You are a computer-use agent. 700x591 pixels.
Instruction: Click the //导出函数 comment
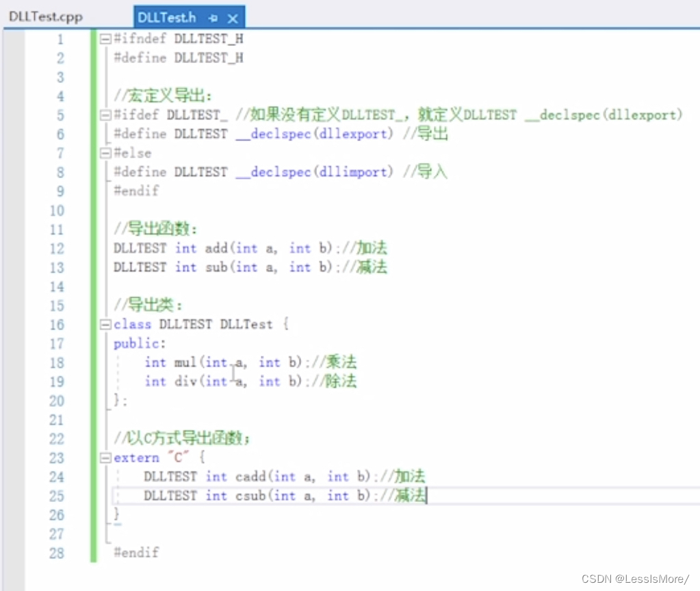(155, 229)
